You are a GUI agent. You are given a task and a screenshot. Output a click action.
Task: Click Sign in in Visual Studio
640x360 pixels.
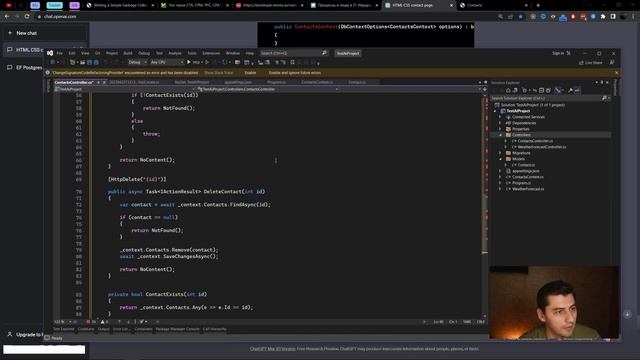point(558,53)
